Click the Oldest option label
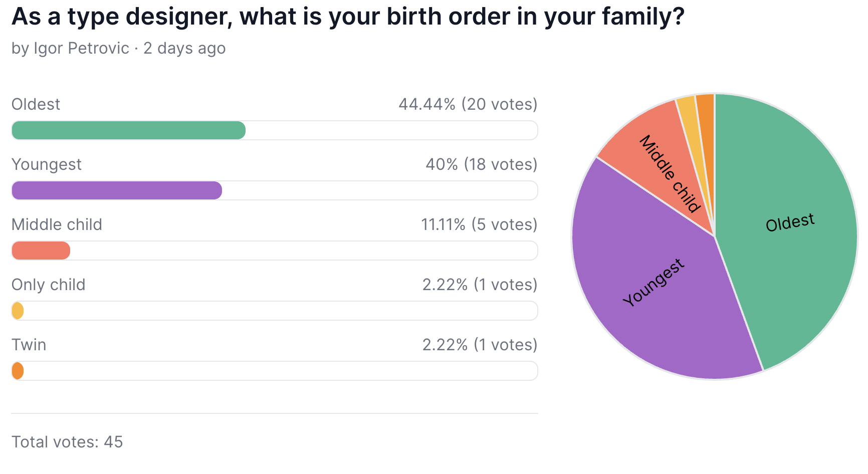 (36, 104)
